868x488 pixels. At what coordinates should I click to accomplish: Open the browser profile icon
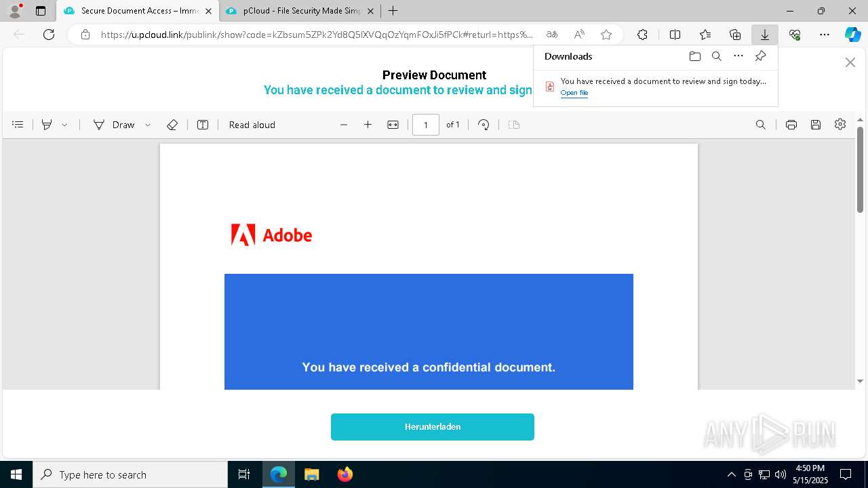click(15, 11)
